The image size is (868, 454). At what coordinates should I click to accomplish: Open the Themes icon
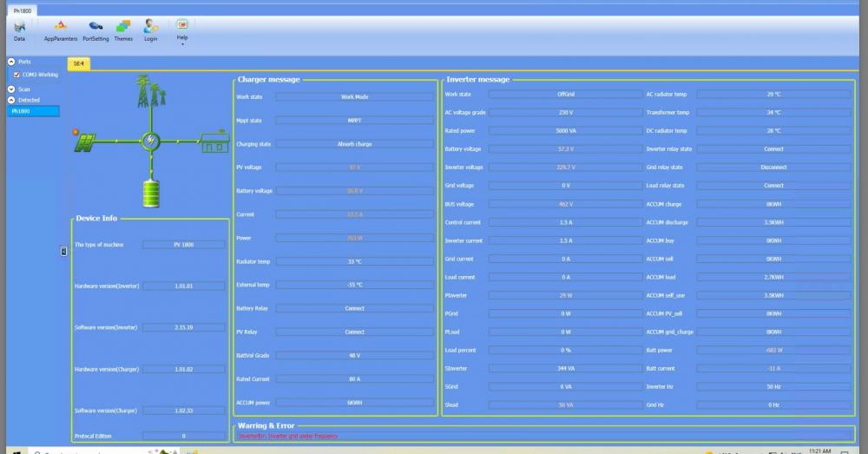tap(123, 26)
